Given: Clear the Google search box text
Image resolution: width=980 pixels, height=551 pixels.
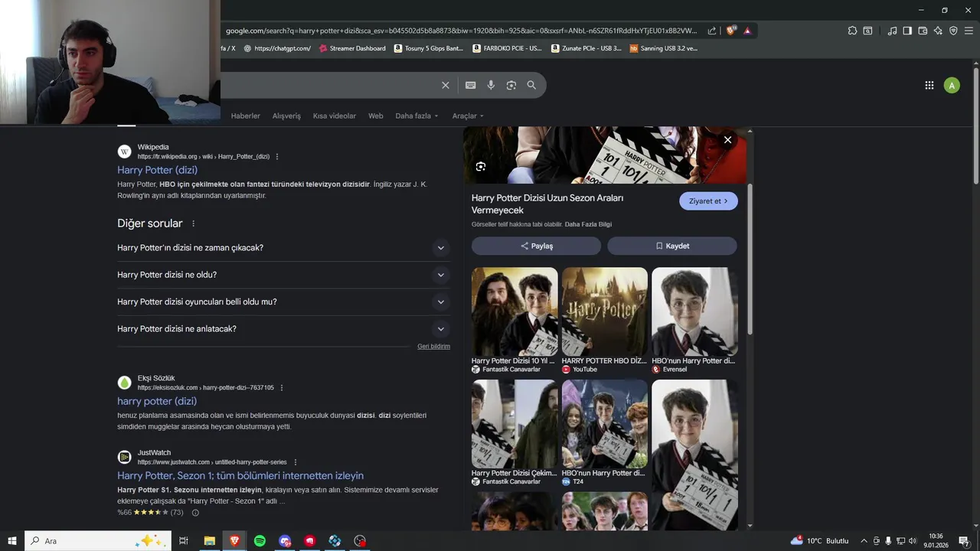Looking at the screenshot, I should pos(446,85).
